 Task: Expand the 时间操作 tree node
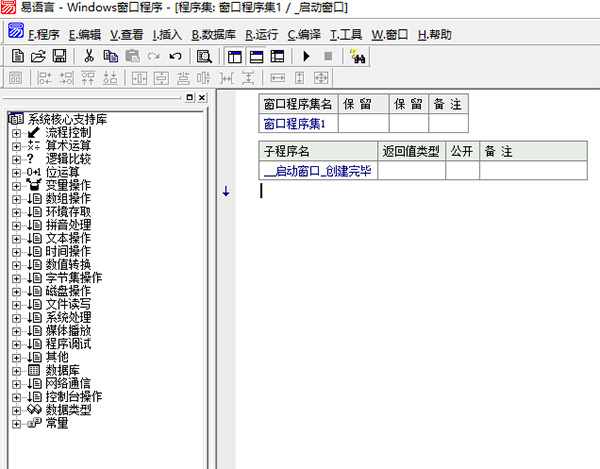coord(16,252)
